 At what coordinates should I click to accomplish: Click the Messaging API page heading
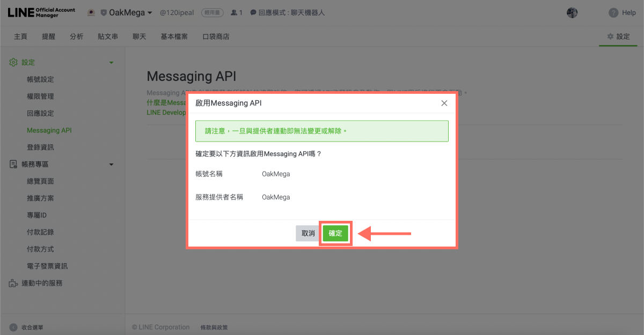pos(192,76)
